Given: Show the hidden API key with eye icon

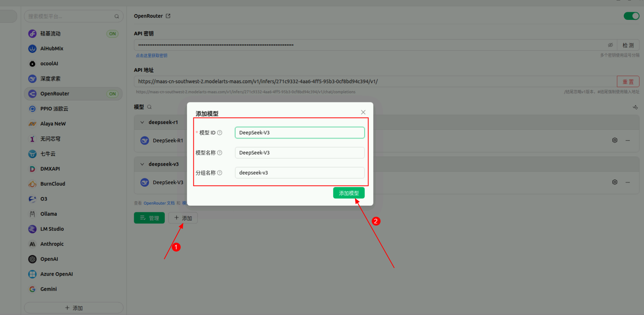Looking at the screenshot, I should [x=610, y=45].
